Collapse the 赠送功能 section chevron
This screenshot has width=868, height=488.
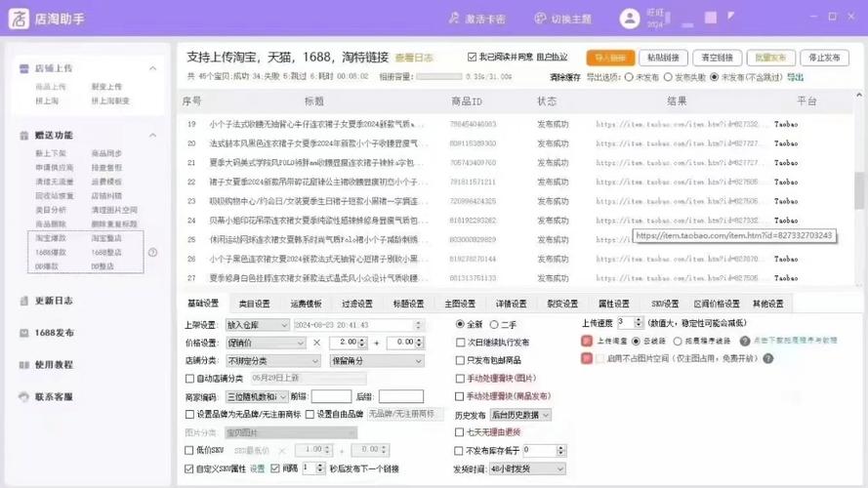[x=152, y=136]
